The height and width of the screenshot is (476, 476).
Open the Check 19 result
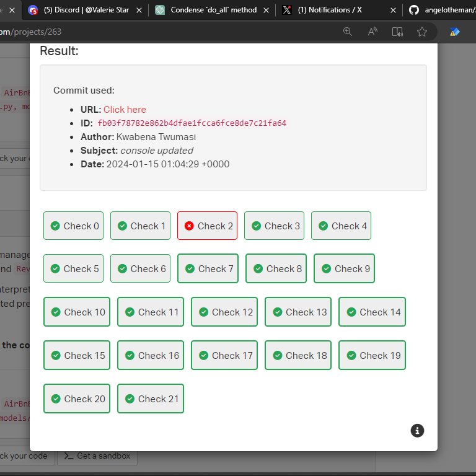coord(372,355)
